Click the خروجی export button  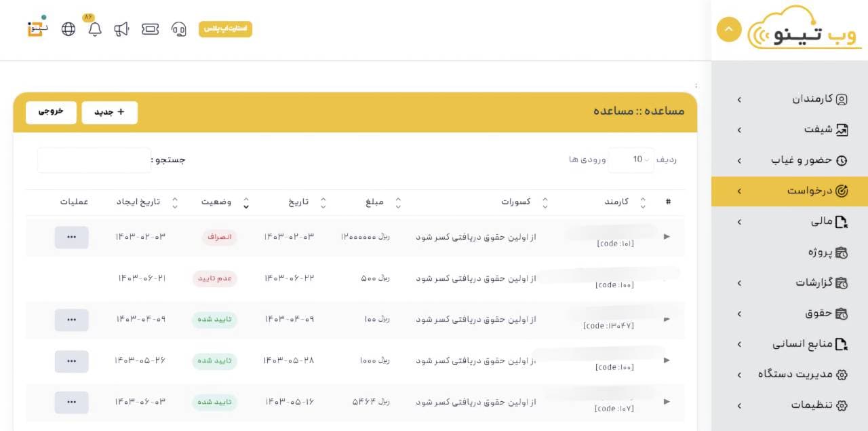tap(51, 113)
